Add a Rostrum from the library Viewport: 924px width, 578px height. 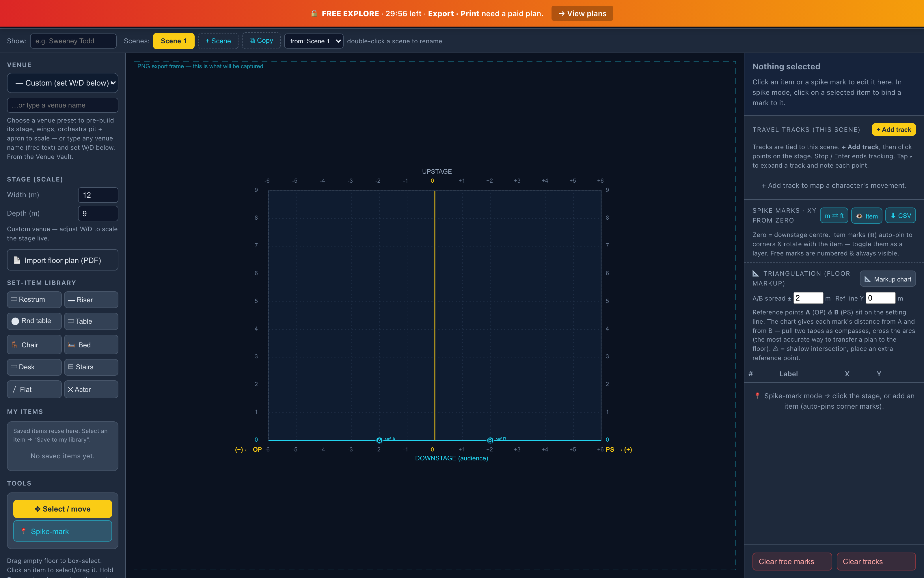coord(34,300)
